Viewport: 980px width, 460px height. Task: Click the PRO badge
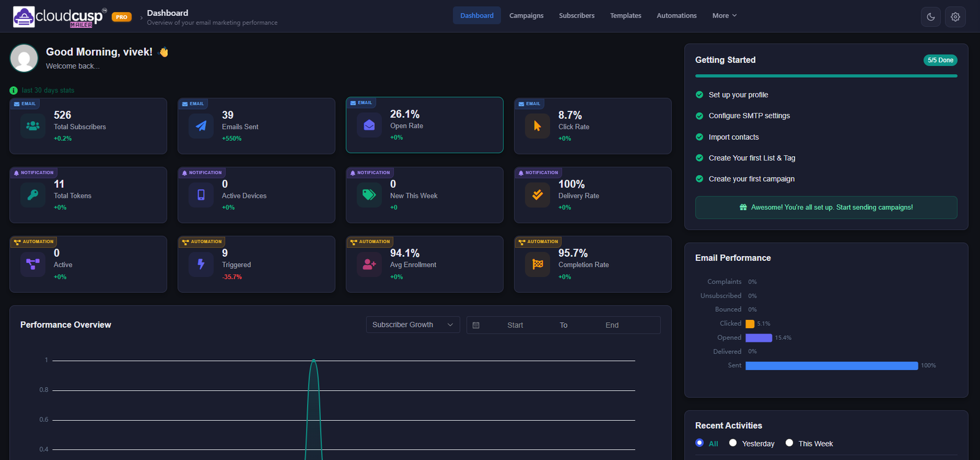pos(121,17)
